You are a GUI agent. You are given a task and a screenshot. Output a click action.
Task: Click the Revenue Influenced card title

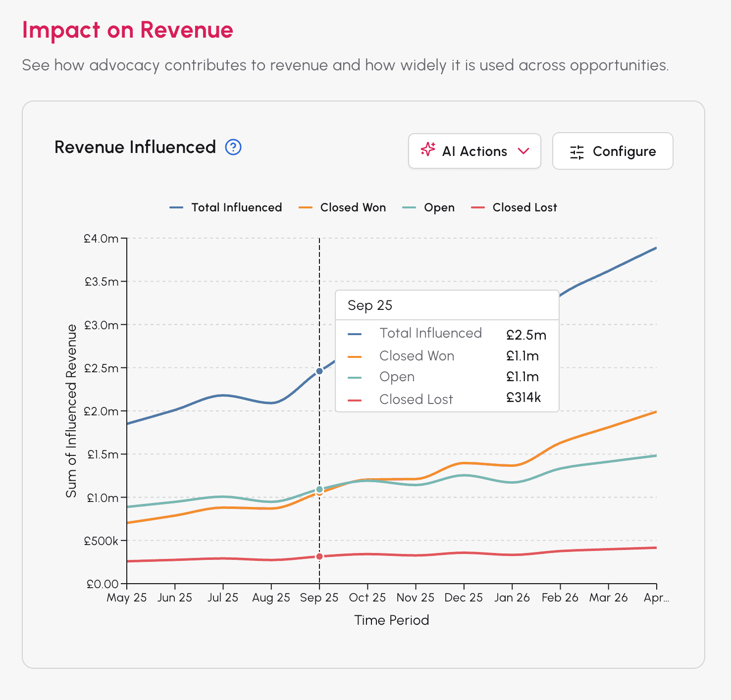click(135, 147)
